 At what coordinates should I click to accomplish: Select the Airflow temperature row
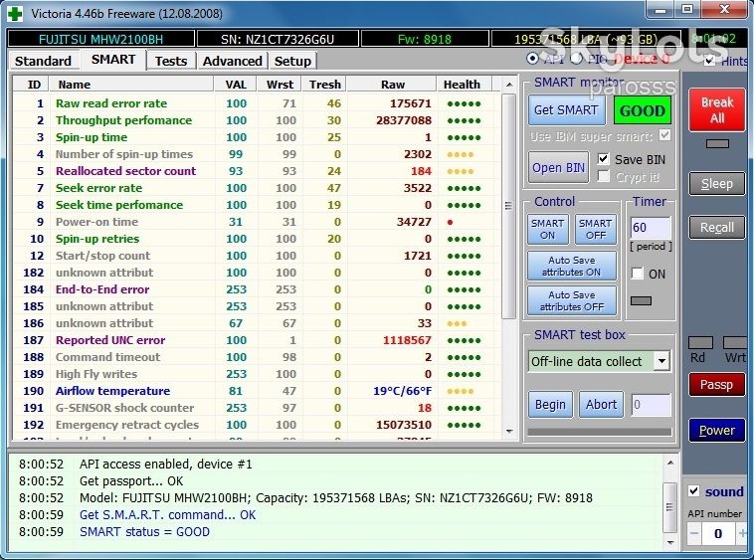(257, 391)
